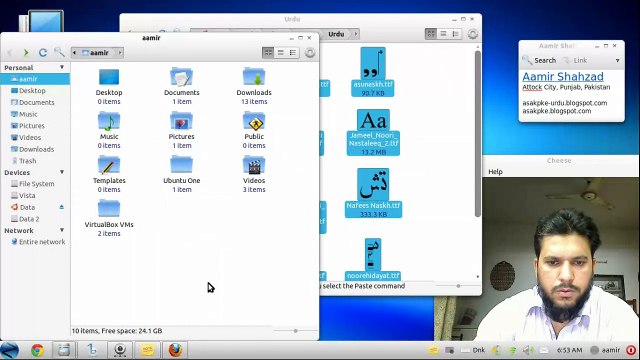
Task: Open the Videos folder with 3 items
Action: tap(253, 165)
